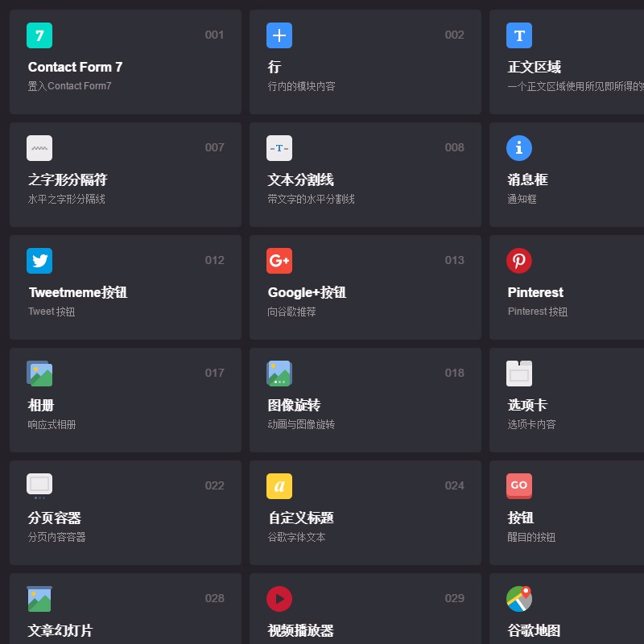Click the Tweet 按钮 description
The width and height of the screenshot is (644, 644).
point(52,312)
